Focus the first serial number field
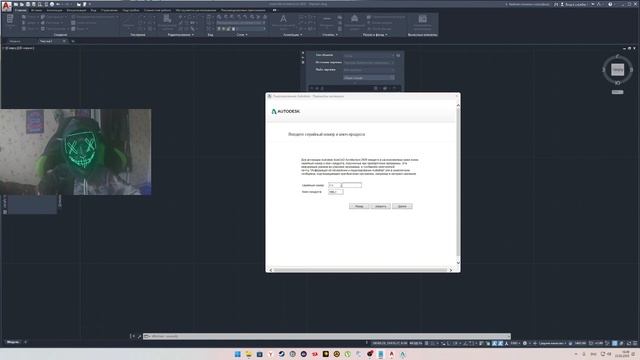Screen dimensions: 640x360 point(334,185)
